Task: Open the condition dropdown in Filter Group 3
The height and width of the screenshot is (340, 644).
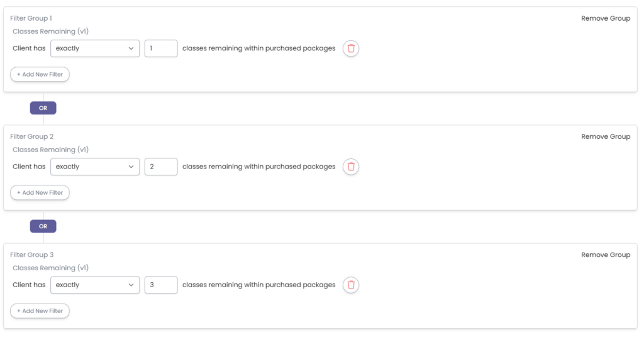Action: coord(95,285)
